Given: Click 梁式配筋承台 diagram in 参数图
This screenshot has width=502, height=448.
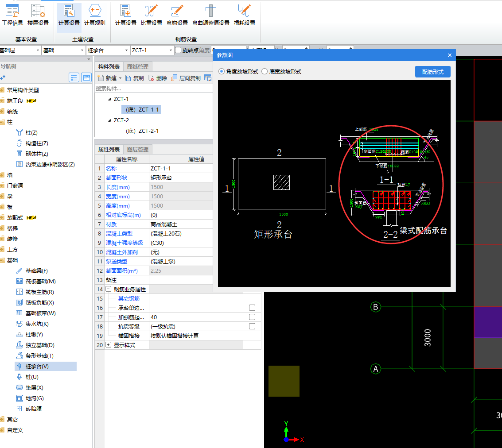Looking at the screenshot, I should pyautogui.click(x=391, y=185).
